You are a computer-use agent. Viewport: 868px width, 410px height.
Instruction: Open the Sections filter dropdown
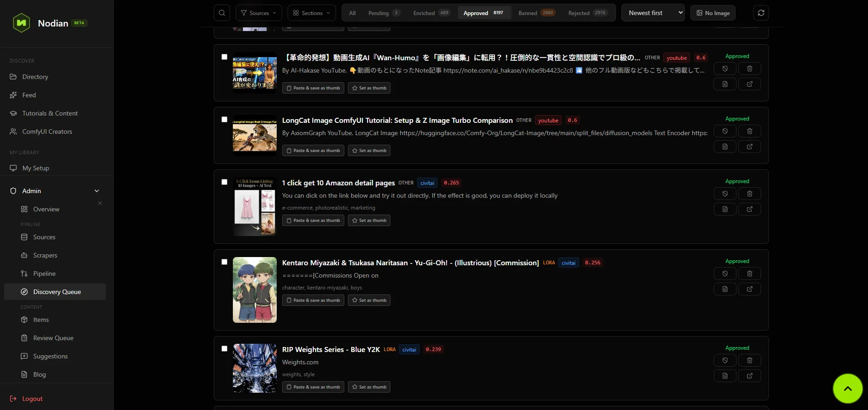[311, 13]
